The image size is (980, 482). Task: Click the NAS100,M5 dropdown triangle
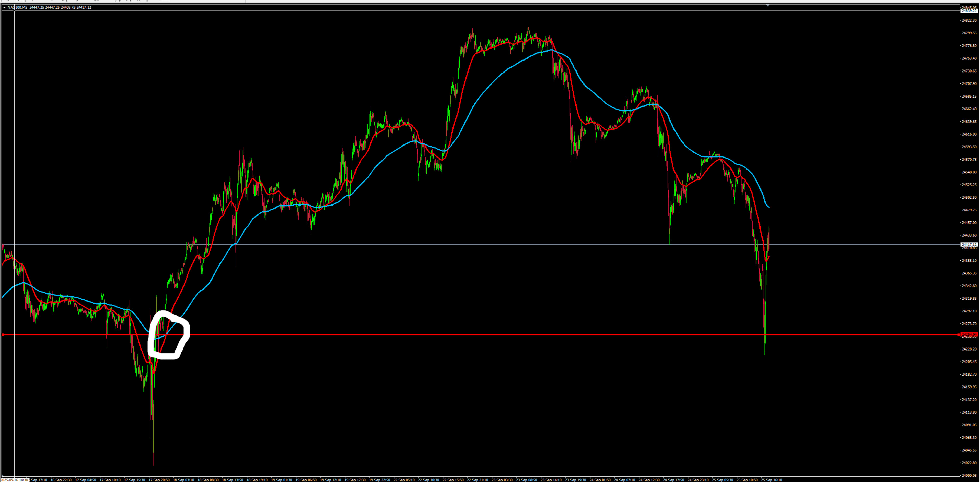pyautogui.click(x=4, y=7)
